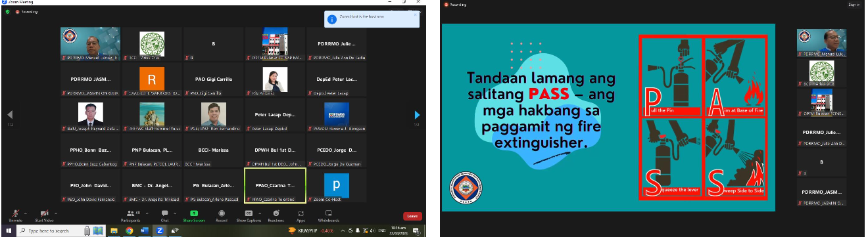This screenshot has height=243, width=868.
Task: Toggle the Record control
Action: pyautogui.click(x=222, y=215)
